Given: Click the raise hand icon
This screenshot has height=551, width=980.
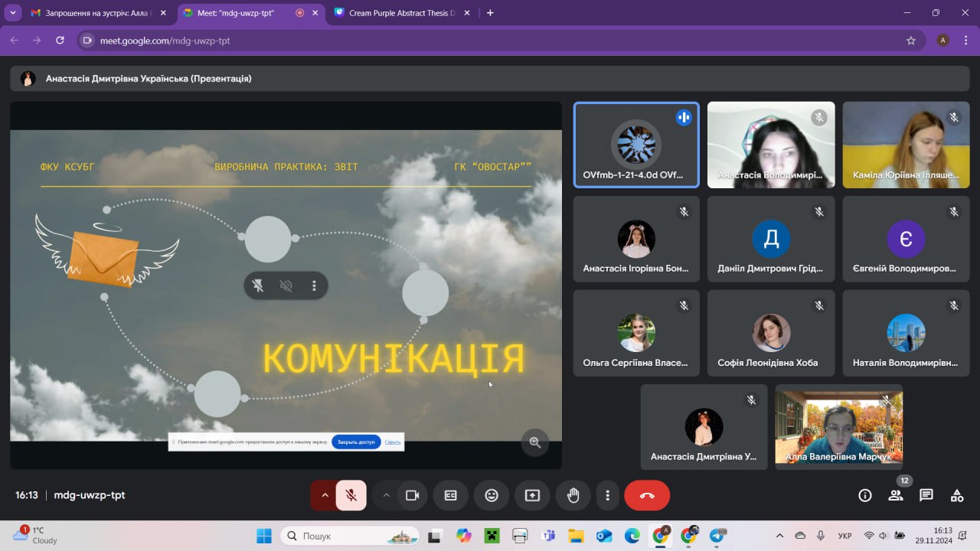Looking at the screenshot, I should pos(573,495).
